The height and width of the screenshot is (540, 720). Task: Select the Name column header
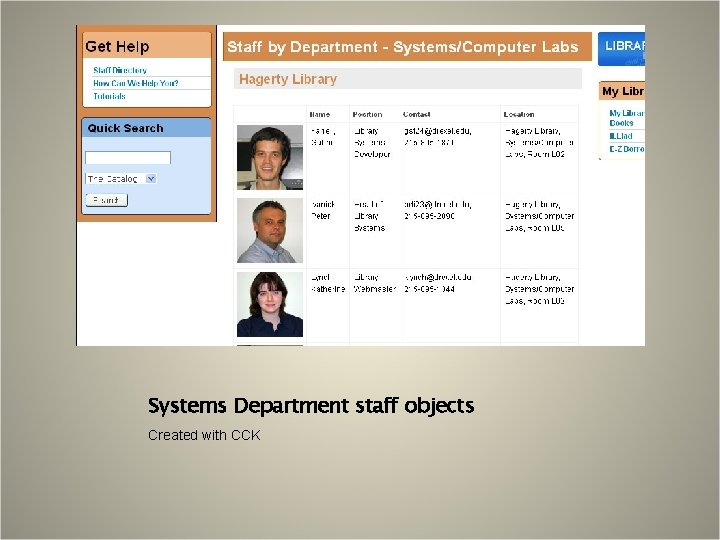point(320,114)
